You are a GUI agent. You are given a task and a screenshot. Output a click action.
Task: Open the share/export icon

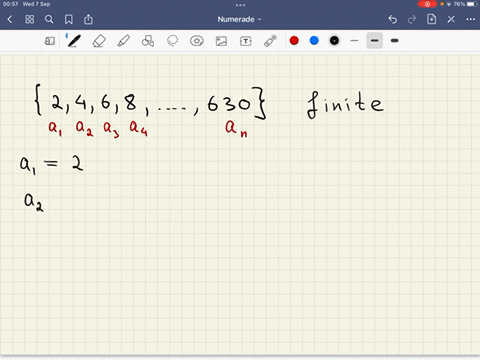pos(88,19)
